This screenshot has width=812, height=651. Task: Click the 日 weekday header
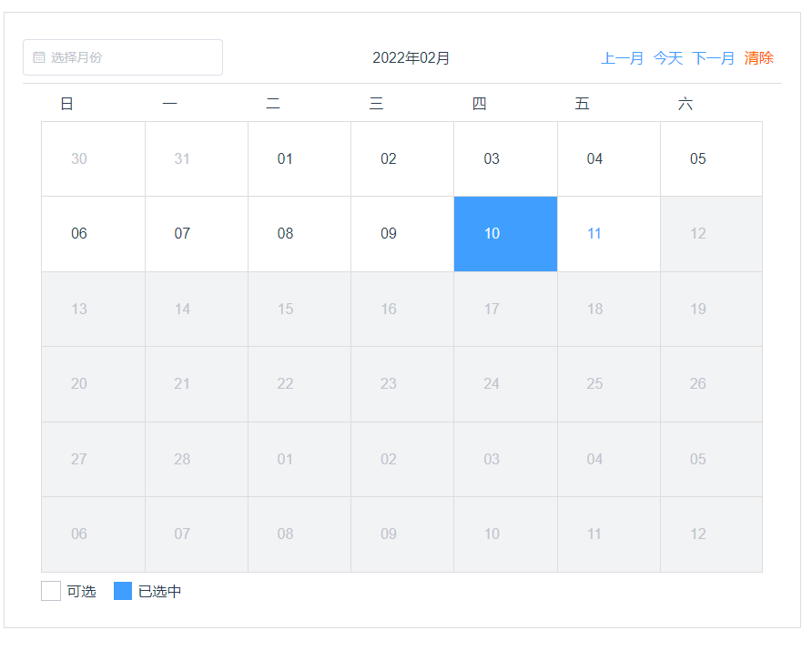click(66, 104)
